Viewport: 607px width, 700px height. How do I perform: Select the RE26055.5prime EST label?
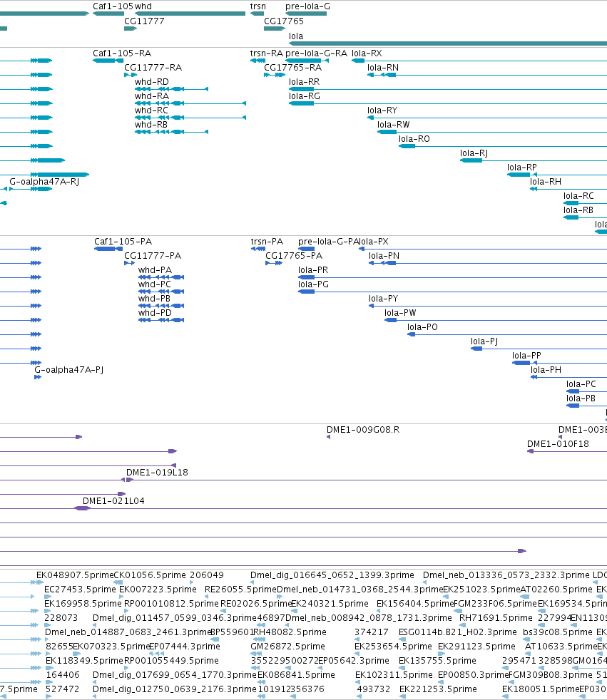(x=241, y=590)
